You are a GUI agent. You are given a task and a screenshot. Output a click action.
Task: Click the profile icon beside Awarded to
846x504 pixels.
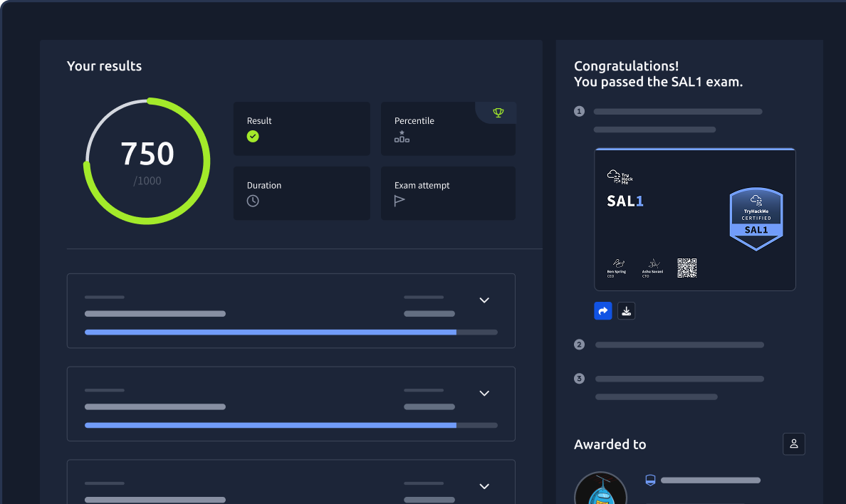[x=794, y=443]
